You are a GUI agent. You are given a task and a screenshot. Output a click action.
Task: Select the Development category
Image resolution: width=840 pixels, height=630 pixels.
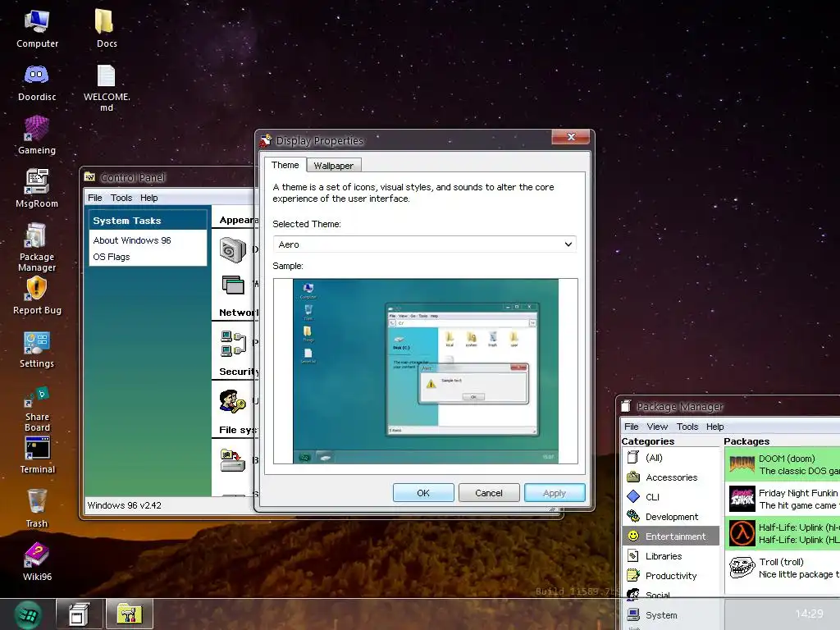pos(671,517)
